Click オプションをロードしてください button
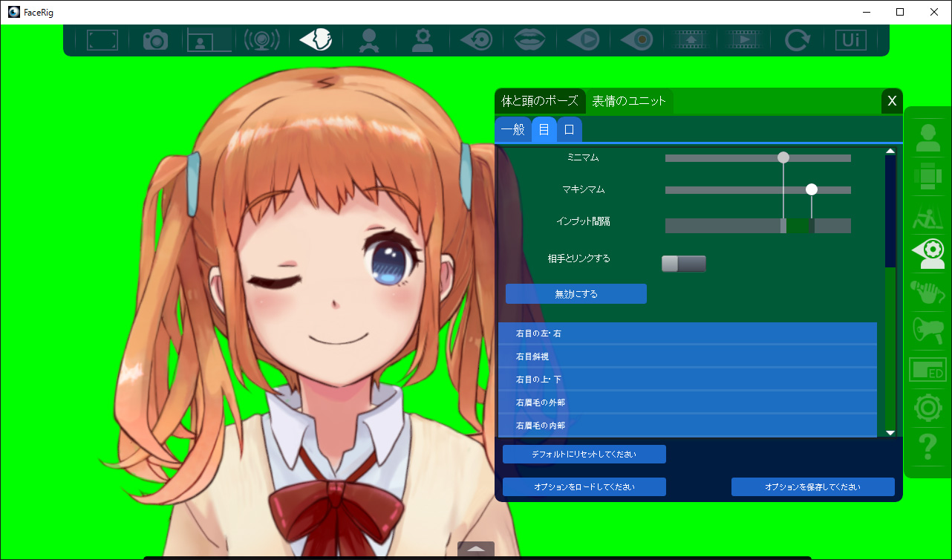 584,487
